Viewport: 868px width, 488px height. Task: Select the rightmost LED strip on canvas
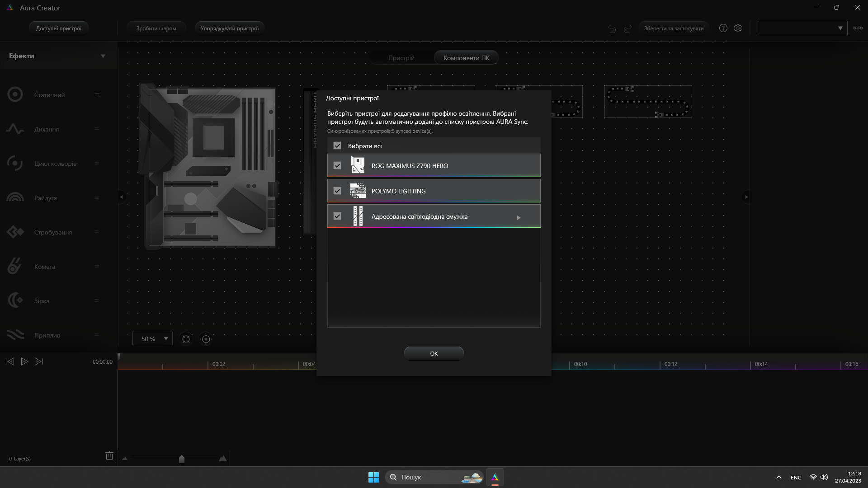648,102
